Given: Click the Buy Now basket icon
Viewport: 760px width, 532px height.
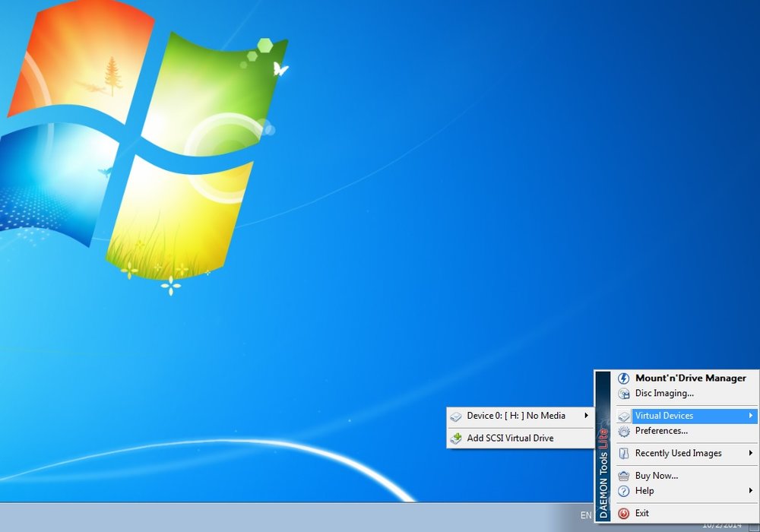Looking at the screenshot, I should (x=624, y=476).
